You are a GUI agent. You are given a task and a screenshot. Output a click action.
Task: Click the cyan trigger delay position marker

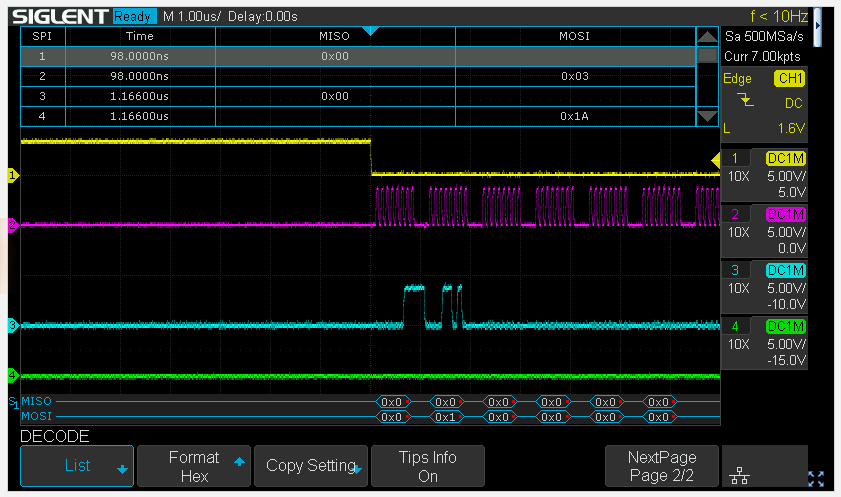[x=370, y=31]
